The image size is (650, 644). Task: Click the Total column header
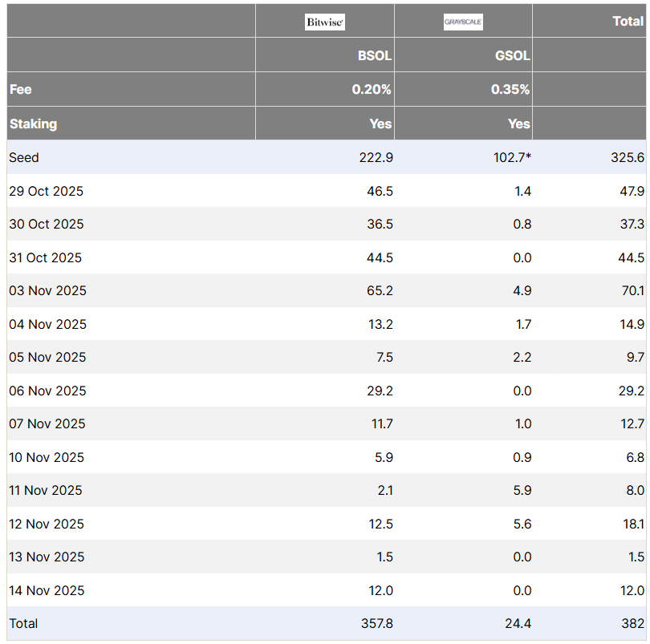(x=628, y=22)
